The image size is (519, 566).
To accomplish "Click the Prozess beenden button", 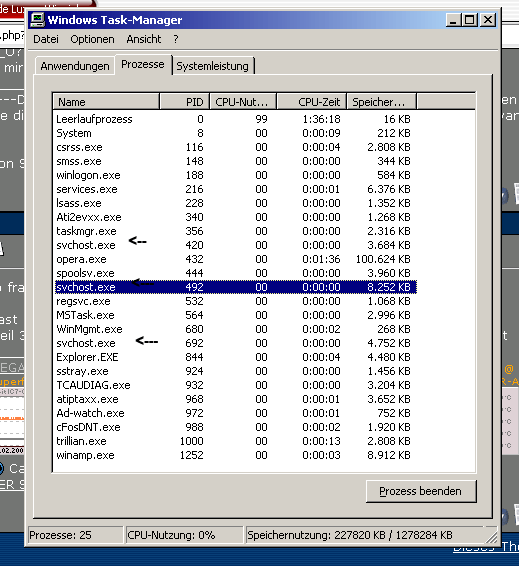I will 421,491.
